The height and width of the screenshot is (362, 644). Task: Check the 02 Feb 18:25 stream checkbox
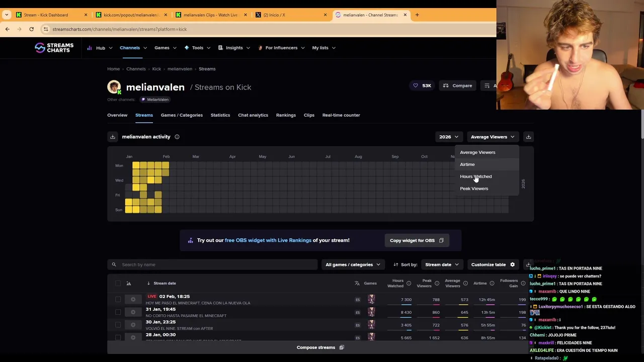click(x=118, y=300)
